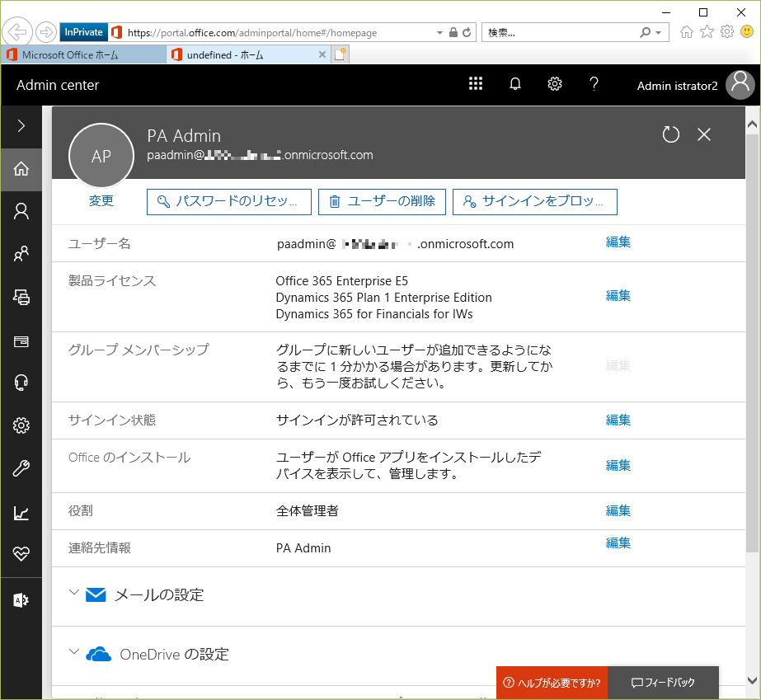
Task: Click browser back button
Action: [17, 32]
